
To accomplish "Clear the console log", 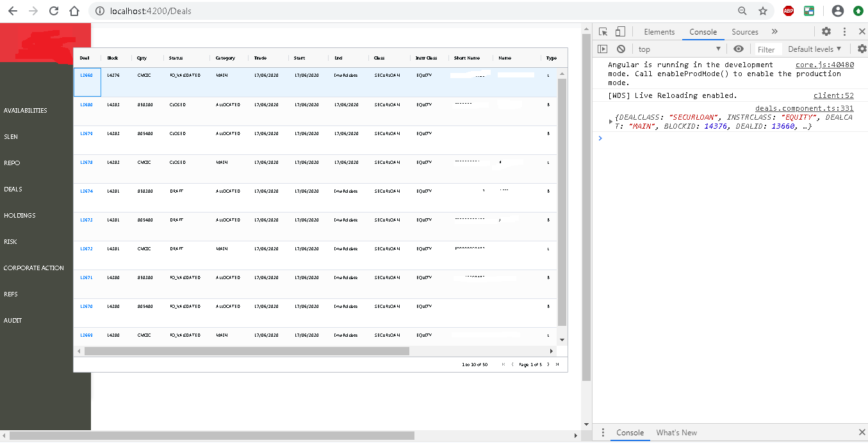I will [621, 49].
